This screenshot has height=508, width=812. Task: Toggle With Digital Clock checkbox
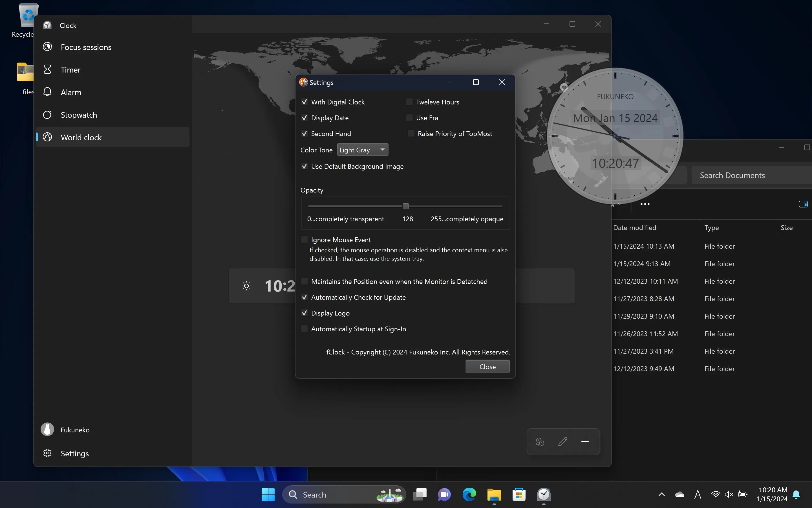point(304,102)
